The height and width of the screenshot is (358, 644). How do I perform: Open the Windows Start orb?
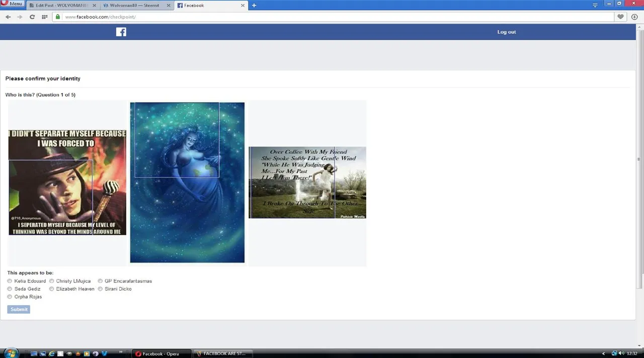click(11, 353)
